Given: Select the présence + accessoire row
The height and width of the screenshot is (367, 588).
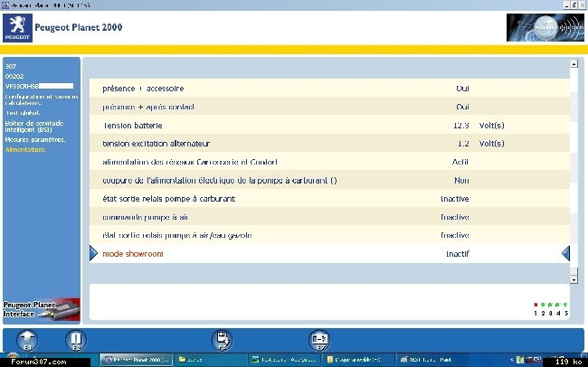Looking at the screenshot, I should pyautogui.click(x=329, y=89).
